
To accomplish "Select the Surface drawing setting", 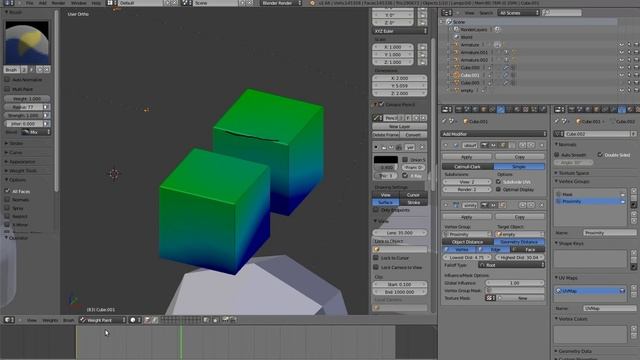I will [386, 202].
